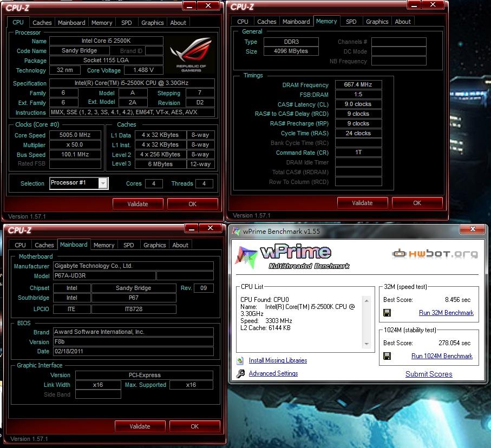Viewport: 491px width, 448px height.
Task: Go to Memory tab in bottom CPU-Z window
Action: 104,245
